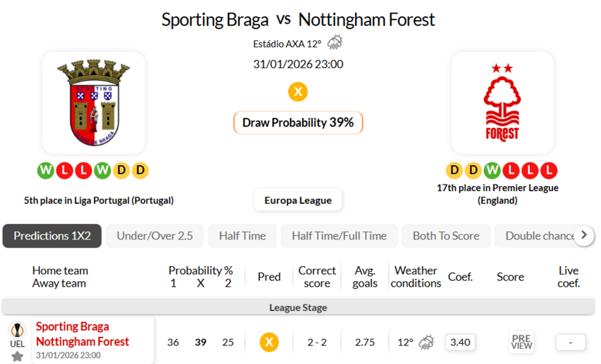Click the Sporting Braga club crest
601x364 pixels.
(x=94, y=103)
